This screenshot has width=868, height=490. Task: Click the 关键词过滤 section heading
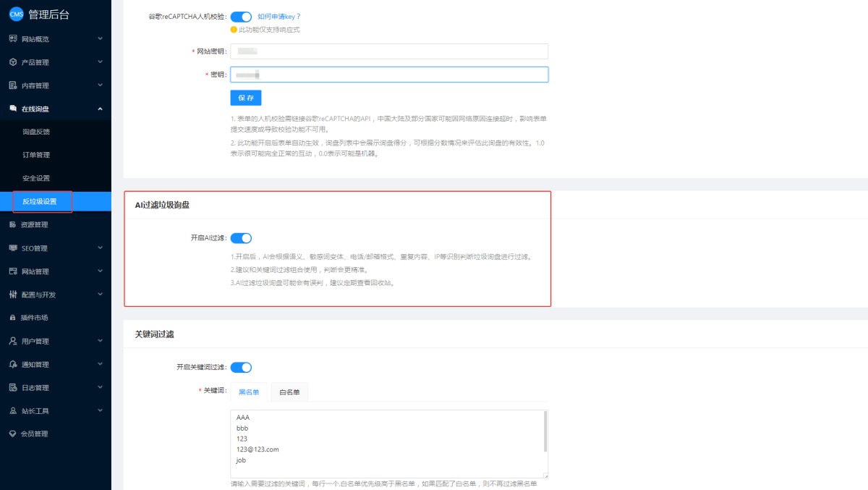point(155,334)
